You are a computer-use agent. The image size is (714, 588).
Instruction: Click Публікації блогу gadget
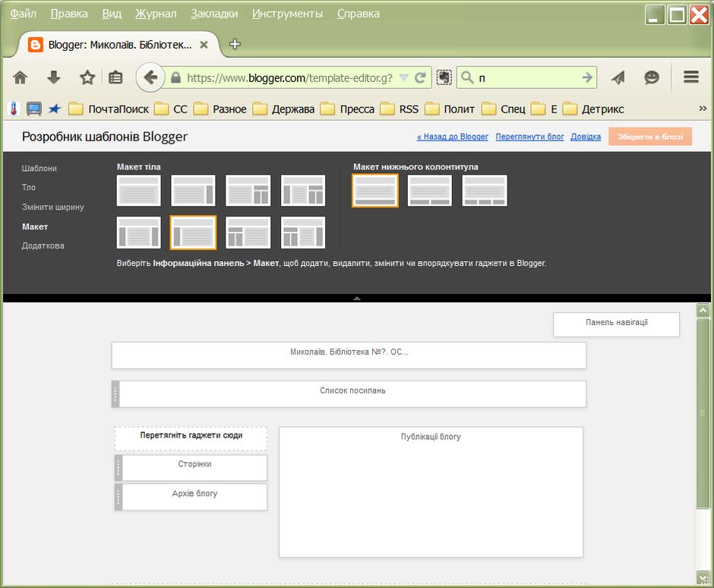(431, 492)
